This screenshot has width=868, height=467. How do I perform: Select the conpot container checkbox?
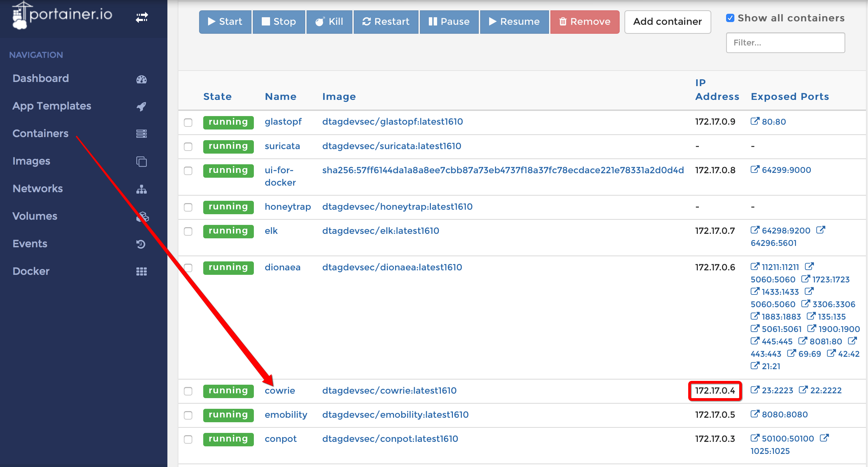click(188, 439)
